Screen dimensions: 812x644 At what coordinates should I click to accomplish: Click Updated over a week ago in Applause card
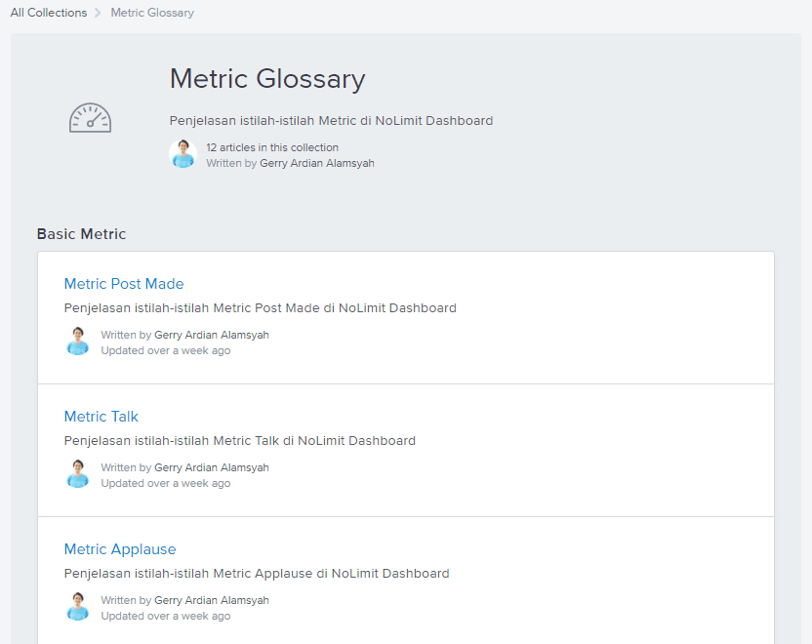[x=166, y=616]
